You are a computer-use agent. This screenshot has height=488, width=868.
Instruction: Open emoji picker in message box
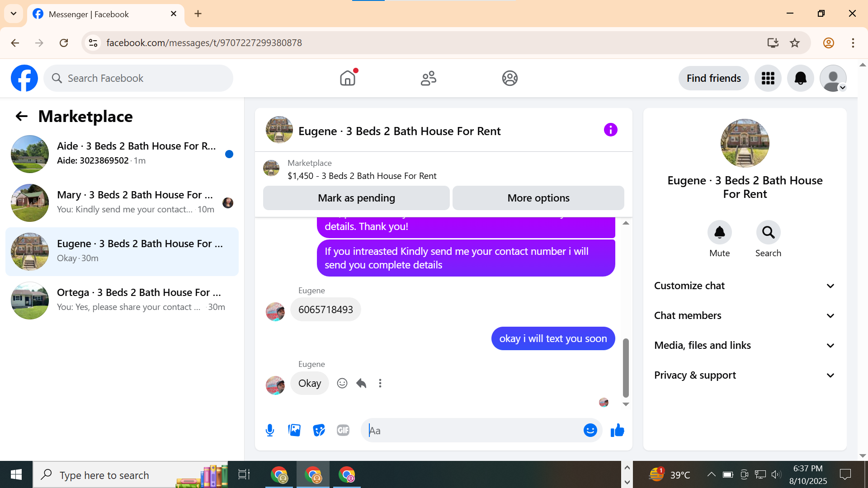[x=590, y=430]
